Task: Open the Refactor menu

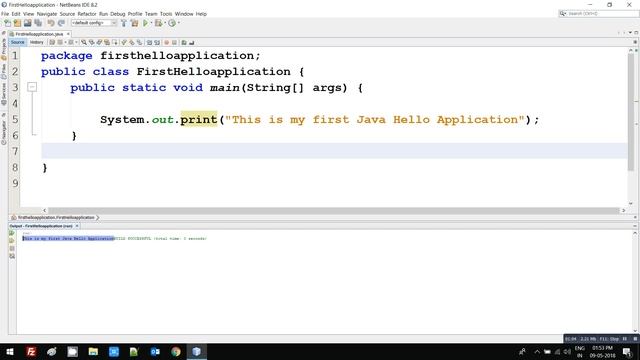Action: pyautogui.click(x=87, y=14)
